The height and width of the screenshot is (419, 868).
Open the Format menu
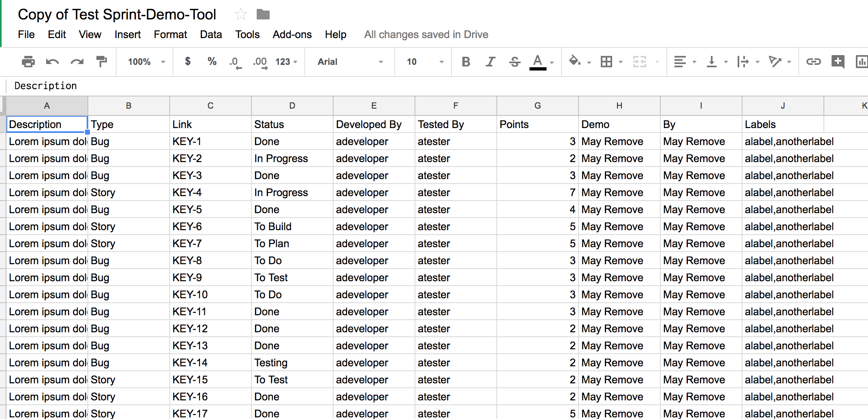click(x=170, y=34)
